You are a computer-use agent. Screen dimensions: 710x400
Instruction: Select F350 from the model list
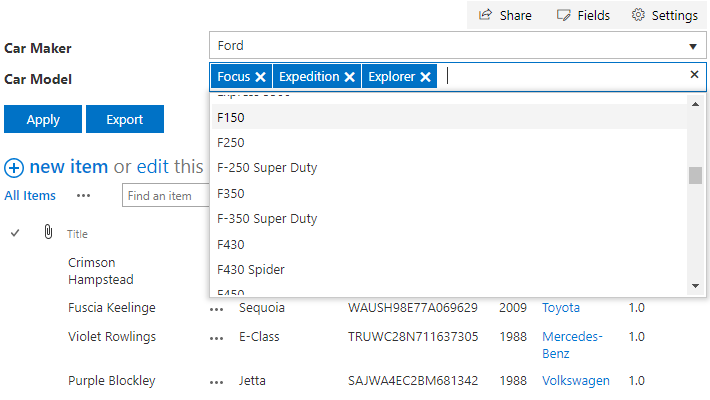coord(449,193)
